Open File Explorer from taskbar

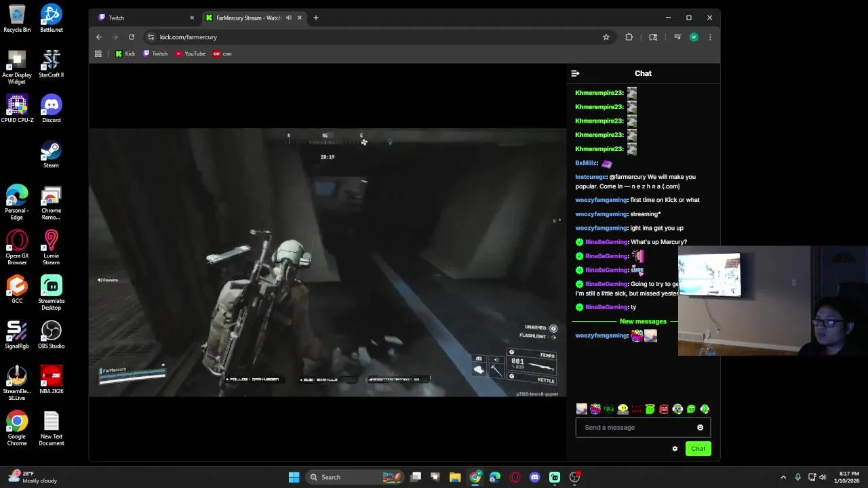pyautogui.click(x=455, y=477)
